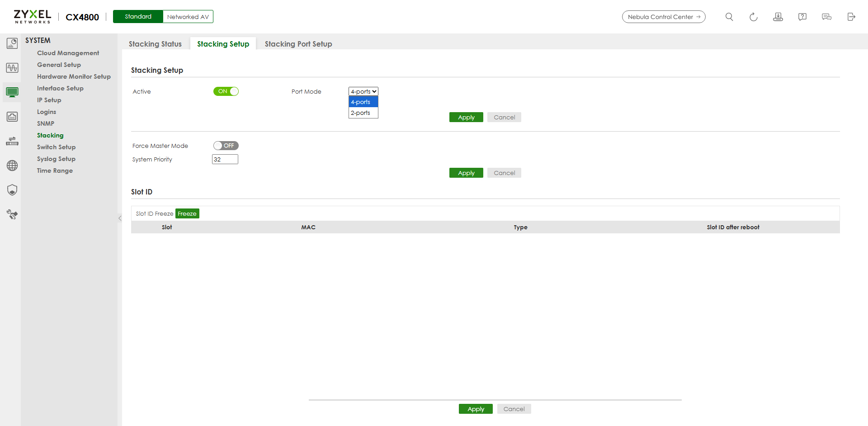
Task: Open the shield security icon in sidebar
Action: tap(12, 190)
